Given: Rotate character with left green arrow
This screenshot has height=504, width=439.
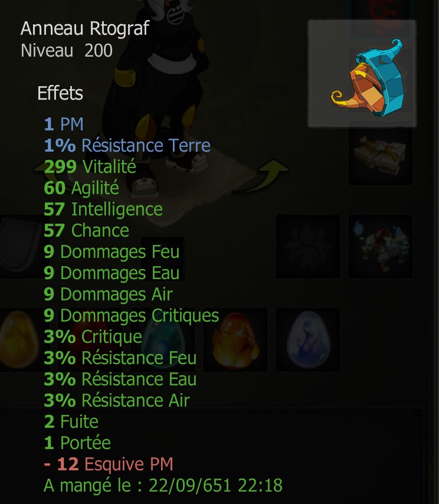Looking at the screenshot, I should point(40,169).
